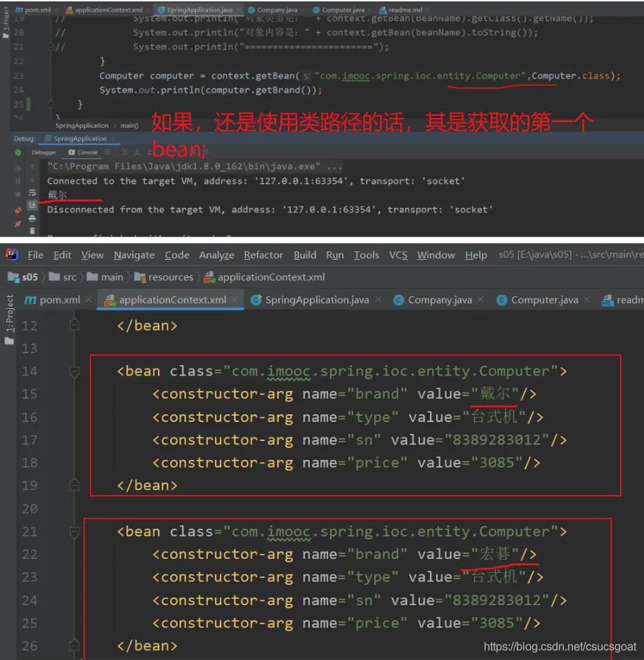644x660 pixels.
Task: Collapse the bean block at line 14
Action: [x=74, y=371]
